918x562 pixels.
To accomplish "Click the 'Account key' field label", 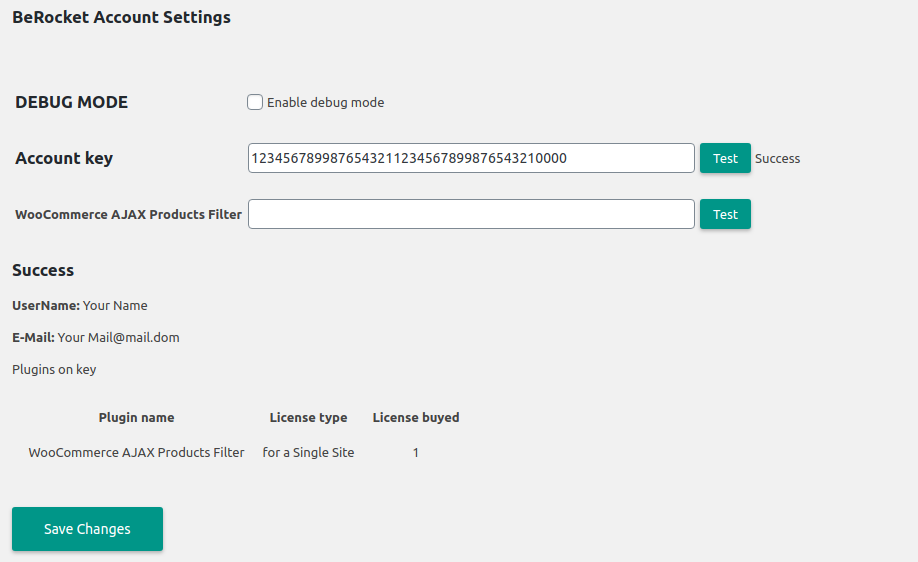I will [x=64, y=158].
